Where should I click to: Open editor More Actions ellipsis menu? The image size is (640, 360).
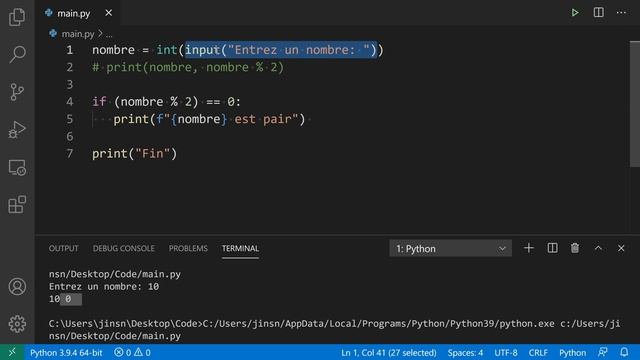pyautogui.click(x=621, y=13)
